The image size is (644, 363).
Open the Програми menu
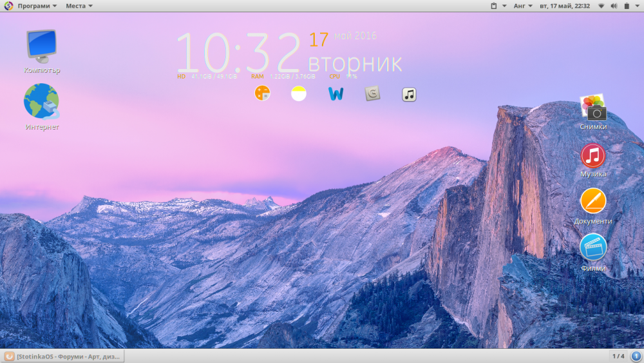click(x=37, y=6)
